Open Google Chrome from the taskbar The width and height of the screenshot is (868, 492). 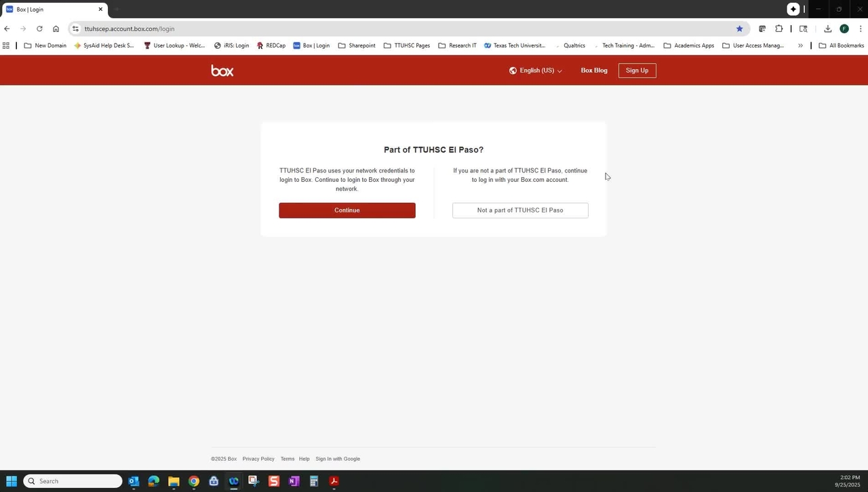[x=194, y=481]
